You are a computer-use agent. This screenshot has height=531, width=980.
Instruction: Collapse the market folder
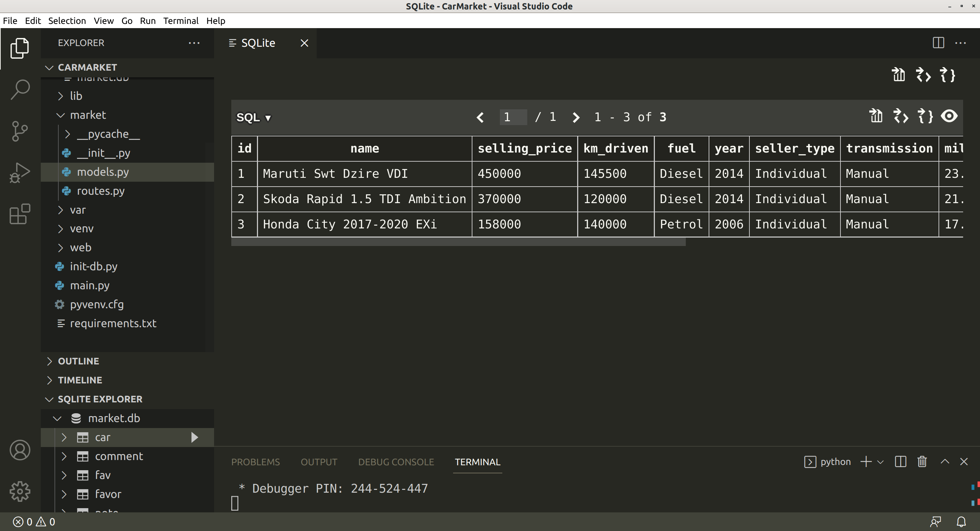tap(60, 115)
